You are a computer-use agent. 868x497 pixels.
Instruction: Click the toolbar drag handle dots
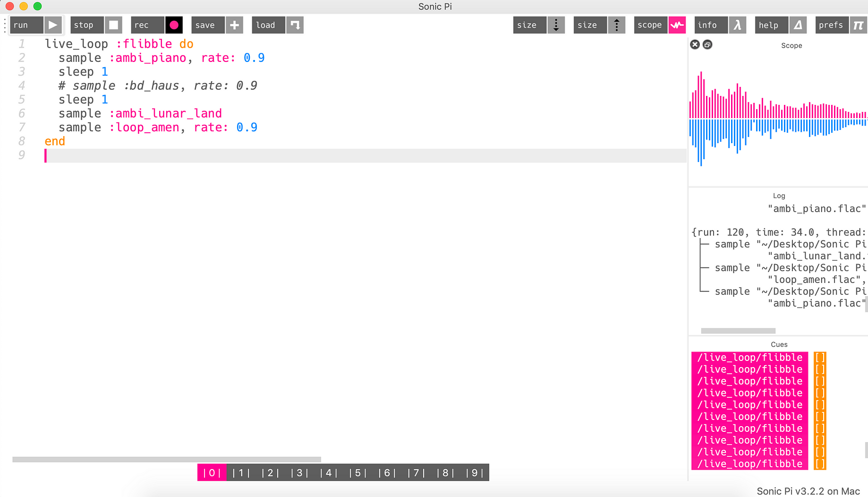(5, 25)
